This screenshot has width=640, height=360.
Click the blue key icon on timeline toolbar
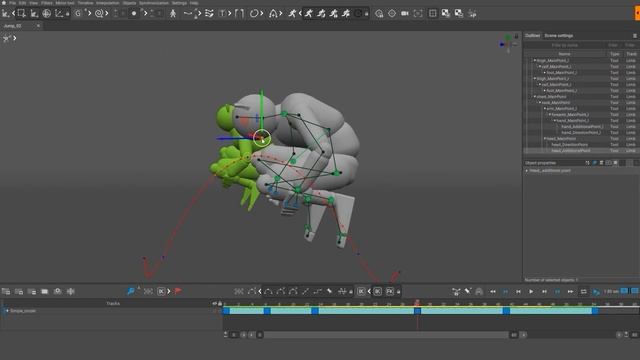click(131, 291)
